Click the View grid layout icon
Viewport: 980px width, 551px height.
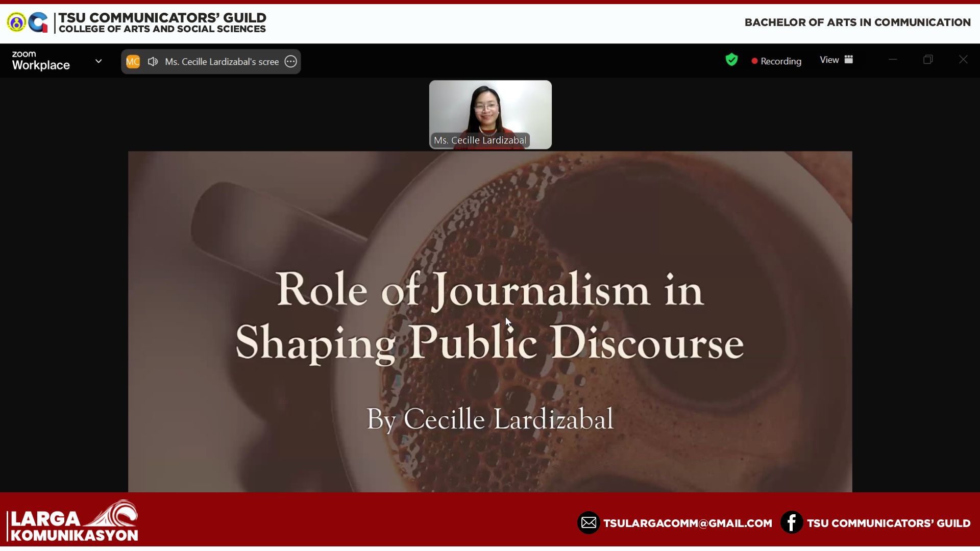tap(849, 60)
